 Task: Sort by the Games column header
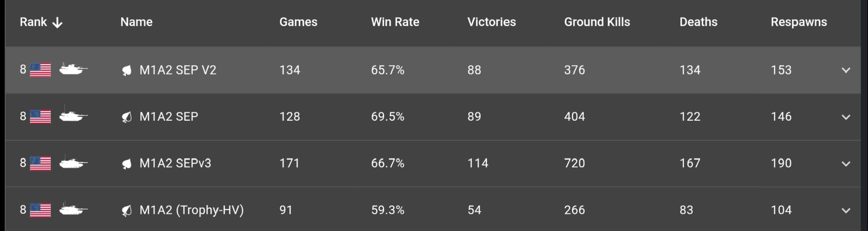click(298, 22)
